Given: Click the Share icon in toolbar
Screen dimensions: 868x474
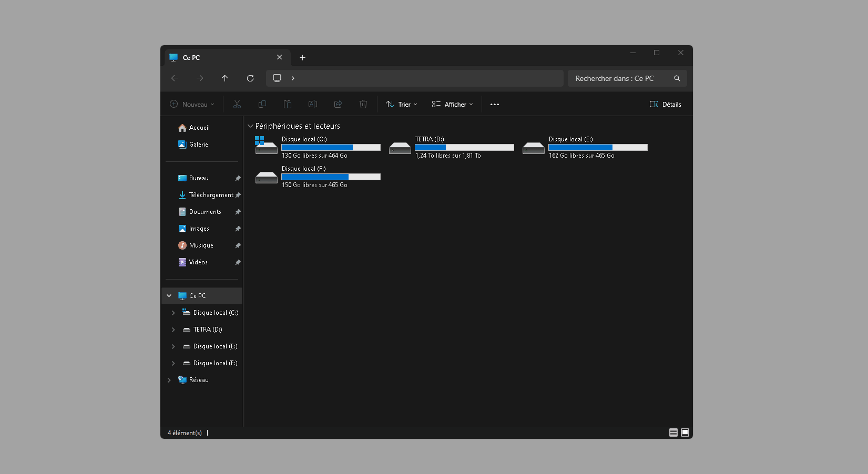Looking at the screenshot, I should click(x=338, y=104).
